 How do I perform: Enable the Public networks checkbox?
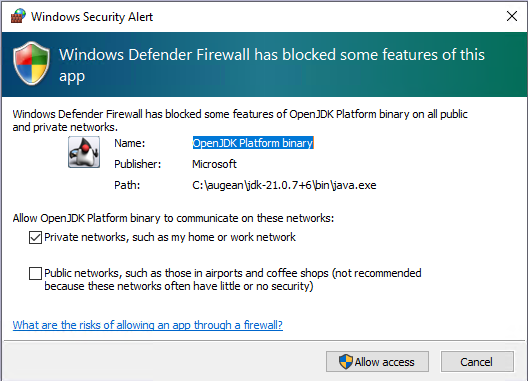click(x=35, y=274)
